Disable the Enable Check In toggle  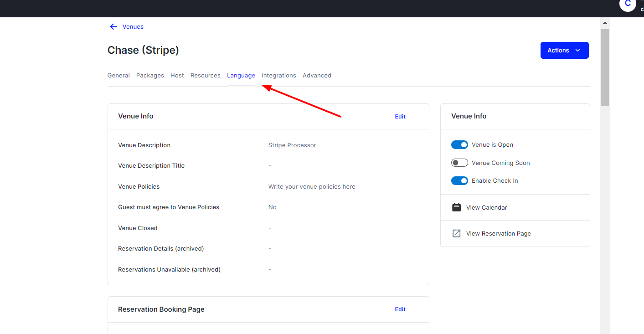click(459, 180)
